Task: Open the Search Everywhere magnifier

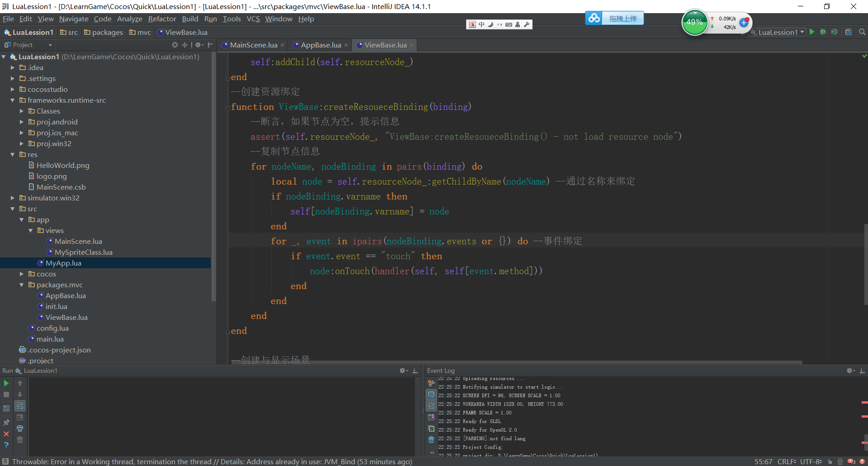Action: point(862,32)
